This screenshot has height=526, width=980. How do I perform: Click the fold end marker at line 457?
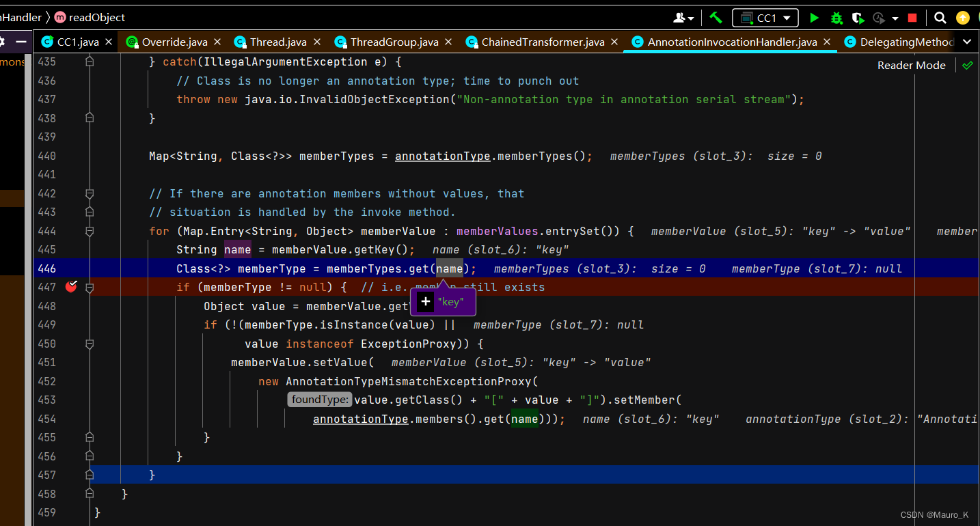pyautogui.click(x=89, y=475)
